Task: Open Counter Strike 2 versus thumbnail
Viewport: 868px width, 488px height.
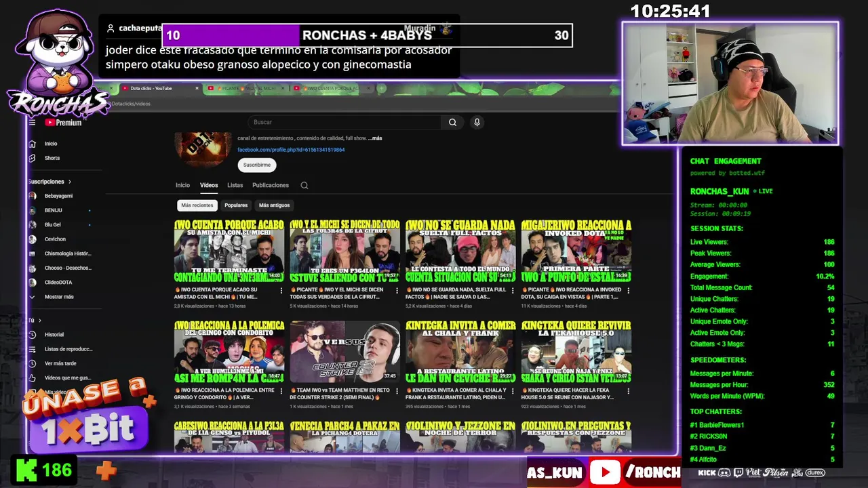Action: pos(344,352)
